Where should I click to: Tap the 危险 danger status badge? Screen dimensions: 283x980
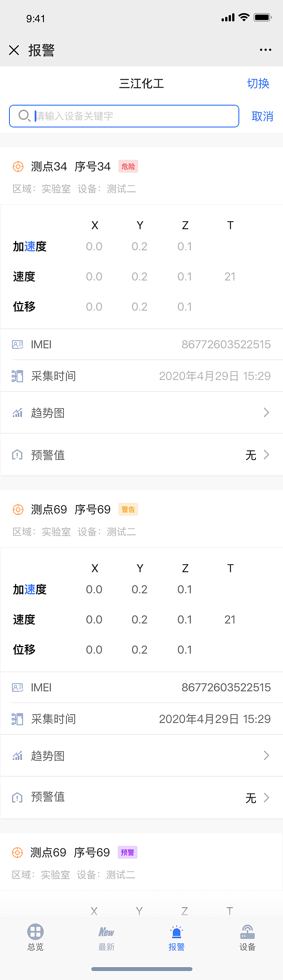click(128, 166)
